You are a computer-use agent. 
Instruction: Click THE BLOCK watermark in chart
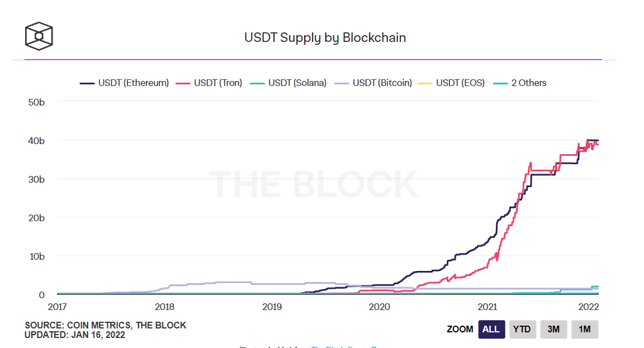pos(313,184)
